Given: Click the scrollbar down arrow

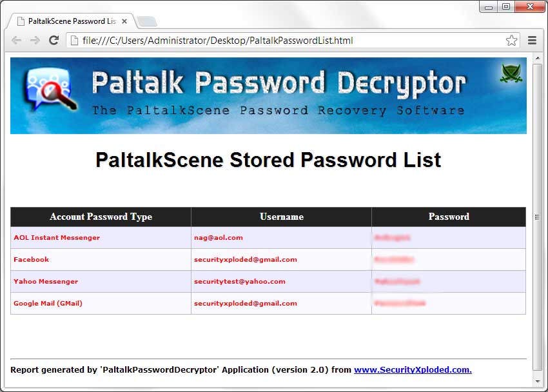Looking at the screenshot, I should 538,381.
